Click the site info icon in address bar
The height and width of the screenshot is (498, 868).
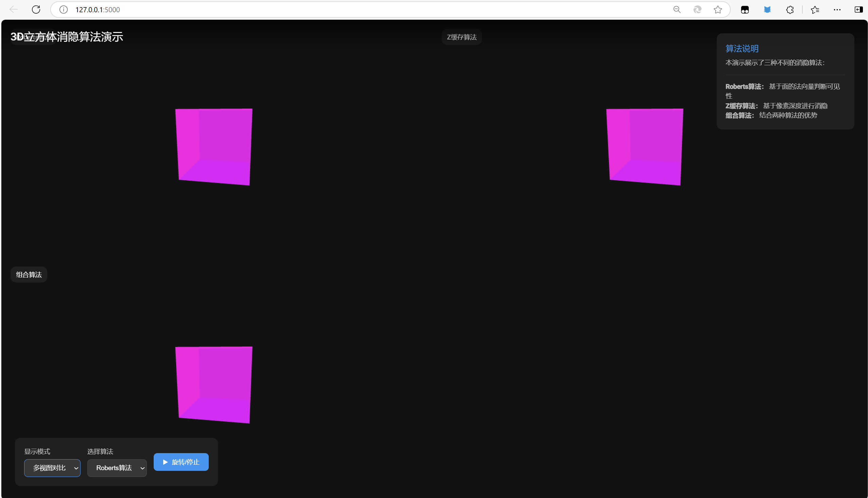[64, 10]
